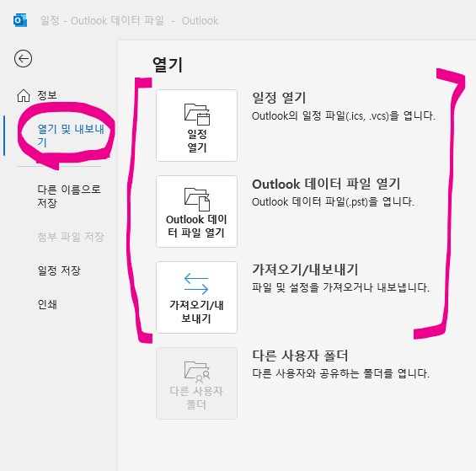Click the 다른 사용자 폴더 heading
The image size is (476, 471).
point(300,356)
